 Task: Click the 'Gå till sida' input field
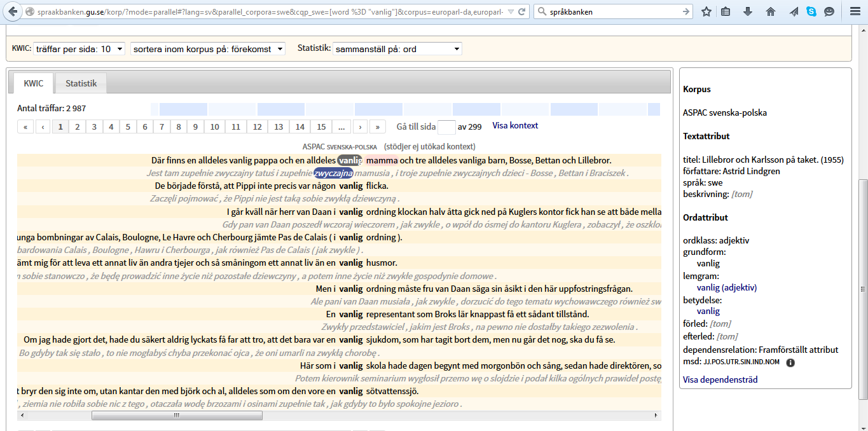pos(447,127)
